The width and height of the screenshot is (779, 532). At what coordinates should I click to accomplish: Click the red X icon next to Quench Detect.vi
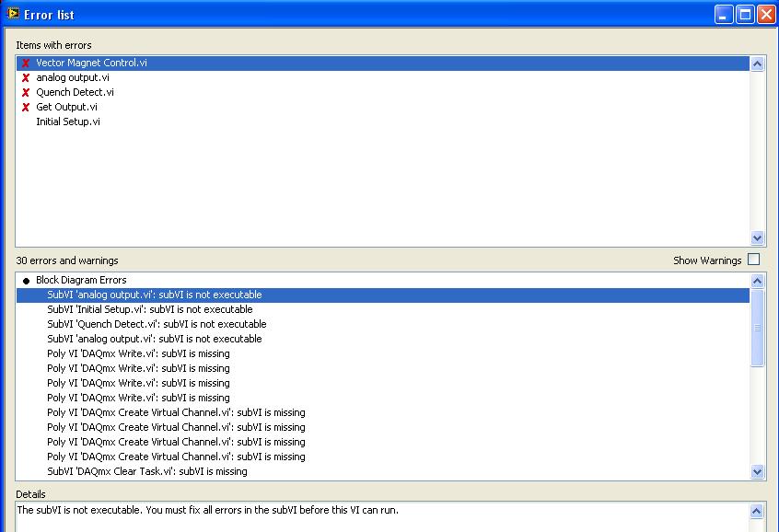(26, 92)
